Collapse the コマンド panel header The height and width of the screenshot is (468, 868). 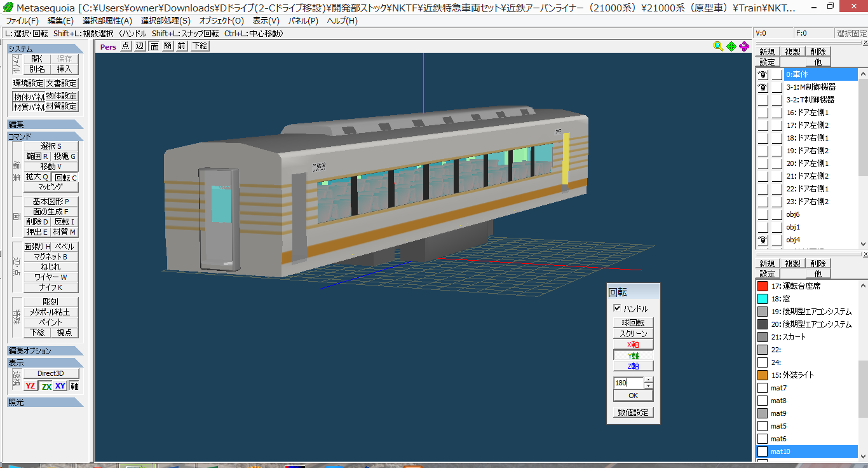click(x=45, y=136)
